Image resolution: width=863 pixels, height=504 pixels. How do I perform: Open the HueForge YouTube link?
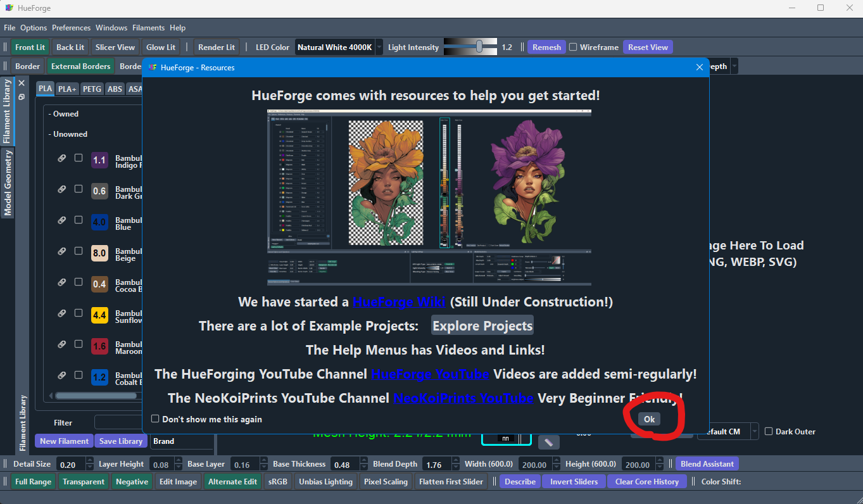pyautogui.click(x=430, y=374)
